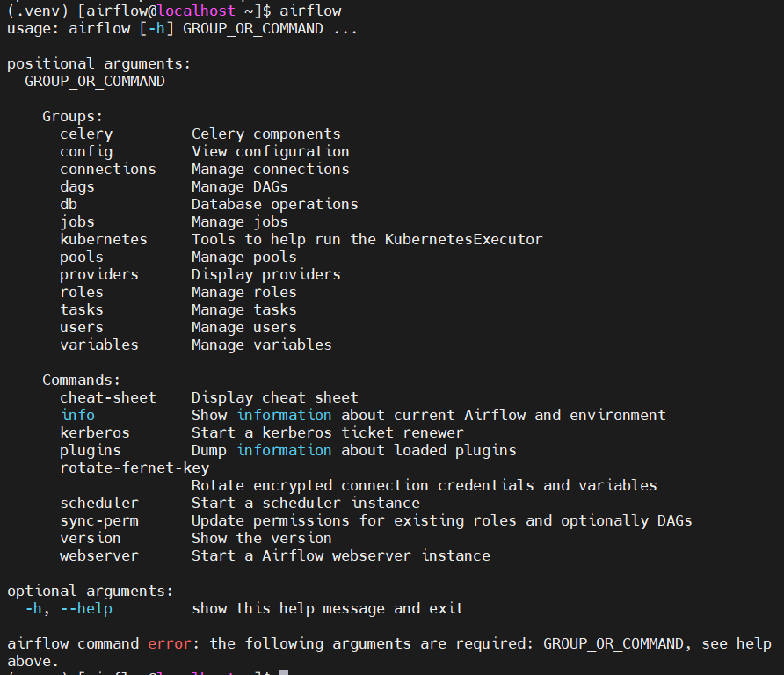The width and height of the screenshot is (784, 675).
Task: Click 'Manage pools' description
Action: [x=244, y=258]
